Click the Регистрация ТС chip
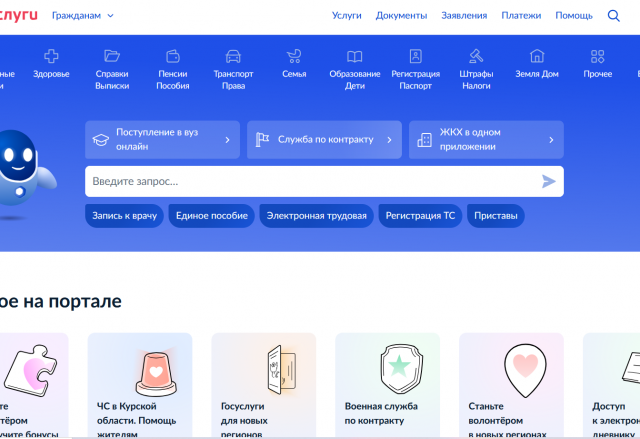 tap(420, 216)
